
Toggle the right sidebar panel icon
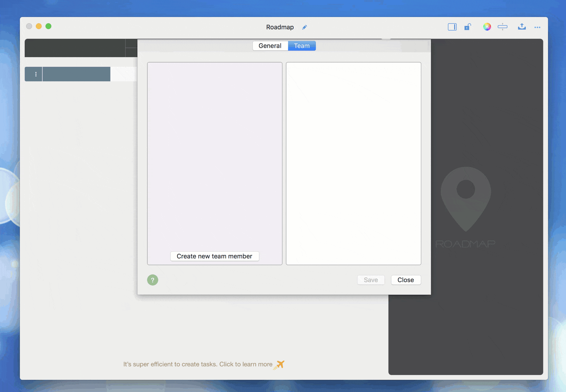452,27
